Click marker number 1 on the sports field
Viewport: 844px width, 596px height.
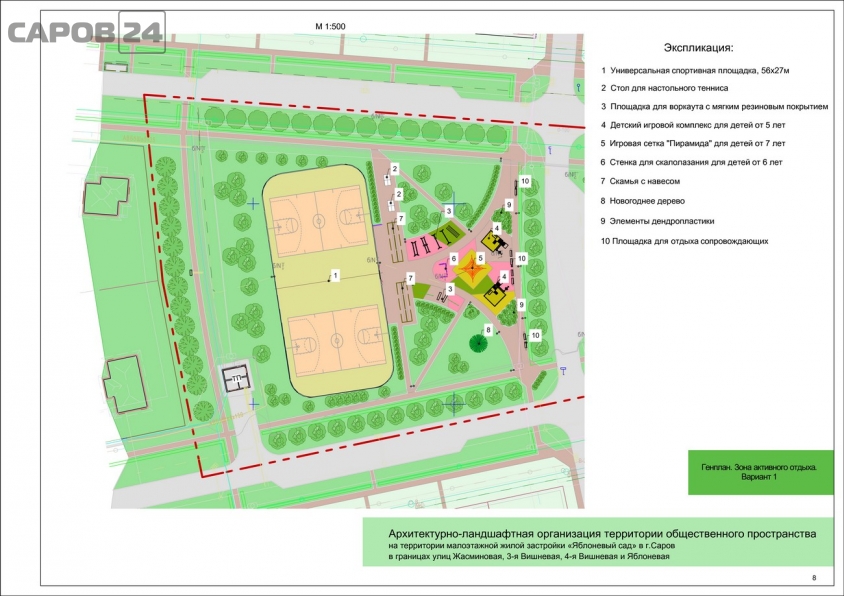click(x=335, y=274)
